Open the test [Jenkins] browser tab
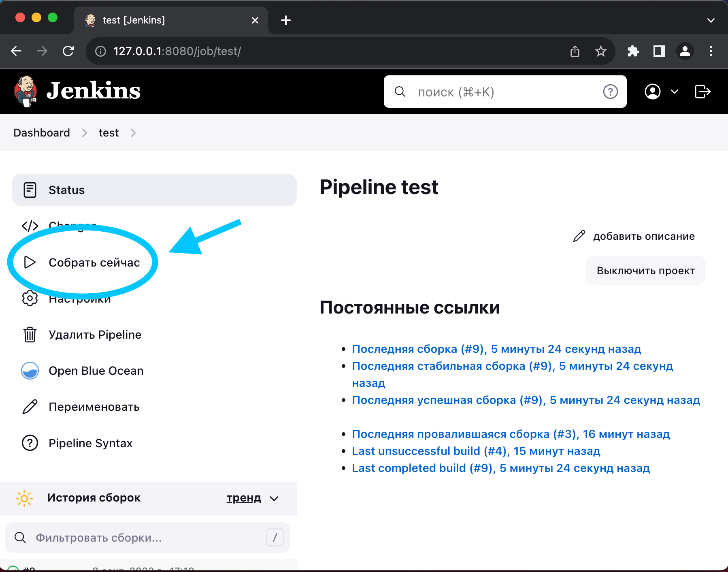Viewport: 728px width, 572px height. click(170, 20)
